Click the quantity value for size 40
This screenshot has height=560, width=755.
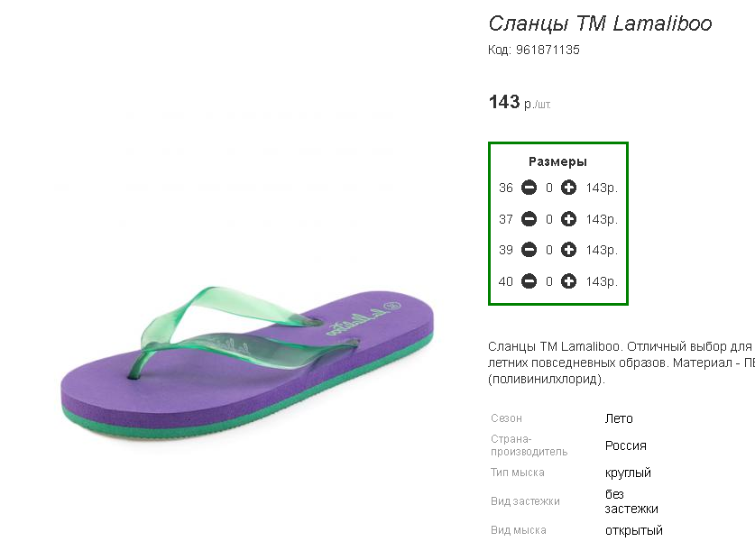[x=549, y=281]
